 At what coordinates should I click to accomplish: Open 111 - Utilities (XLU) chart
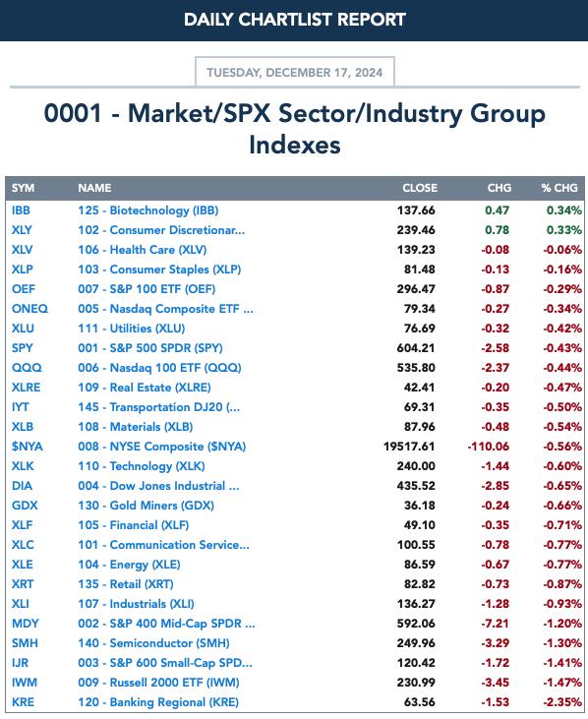coord(132,329)
